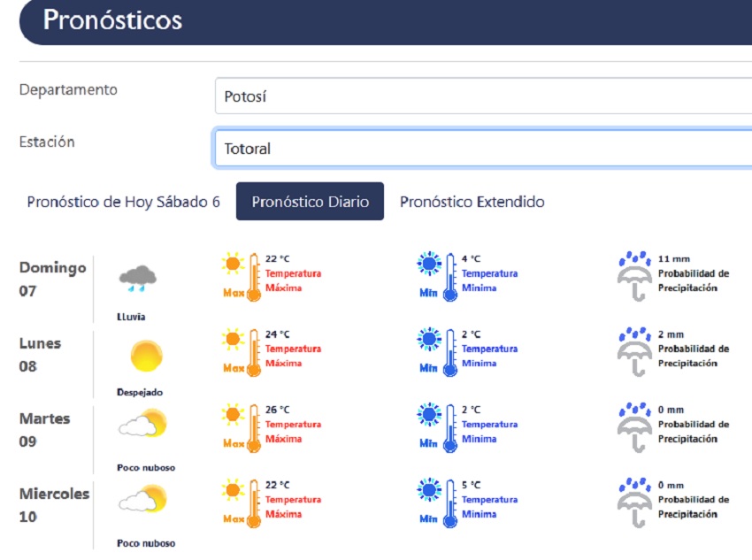Viewport: 752px width, 560px height.
Task: Click the rain cloud icon for Domingo 07
Action: pos(137,279)
